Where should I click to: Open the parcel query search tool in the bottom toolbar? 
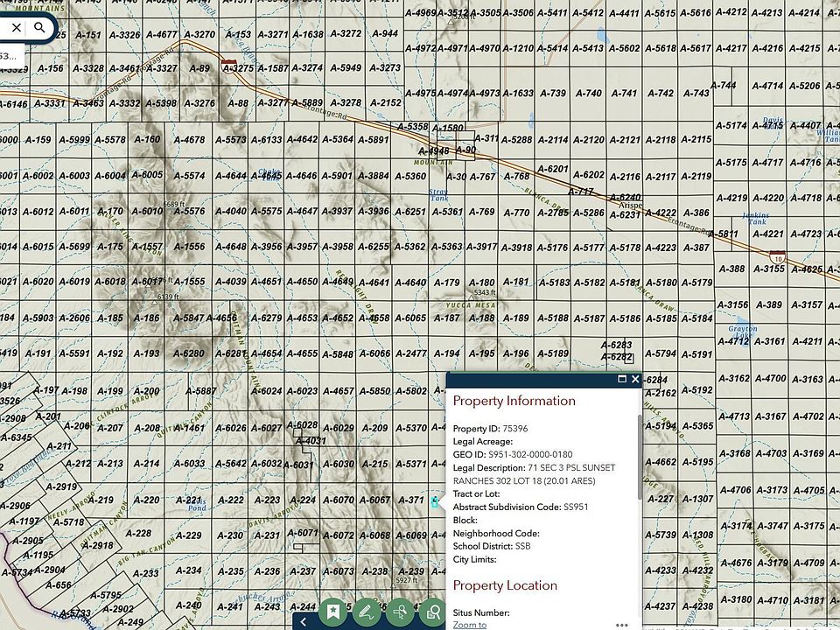[x=432, y=612]
